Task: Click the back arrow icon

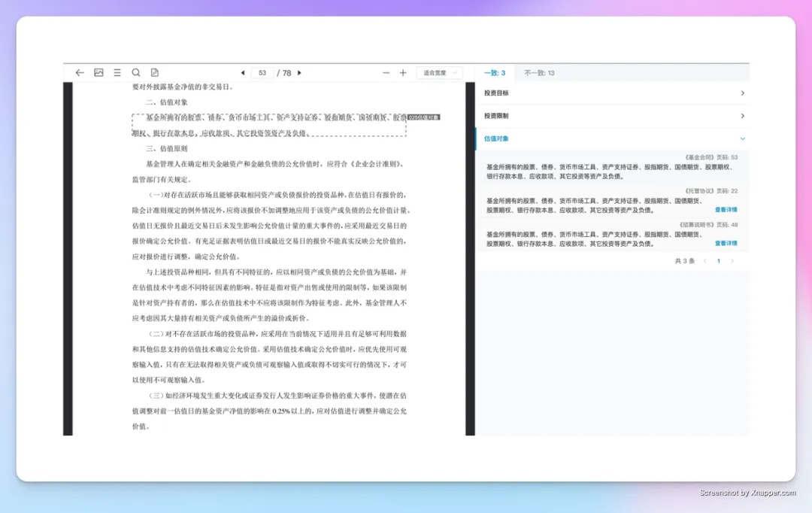Action: tap(80, 73)
